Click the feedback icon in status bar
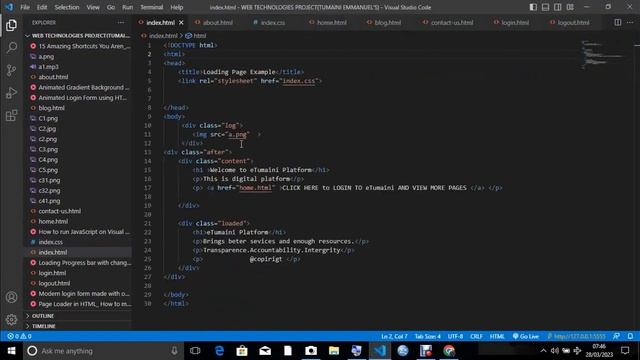This screenshot has width=640, height=360. (x=616, y=336)
